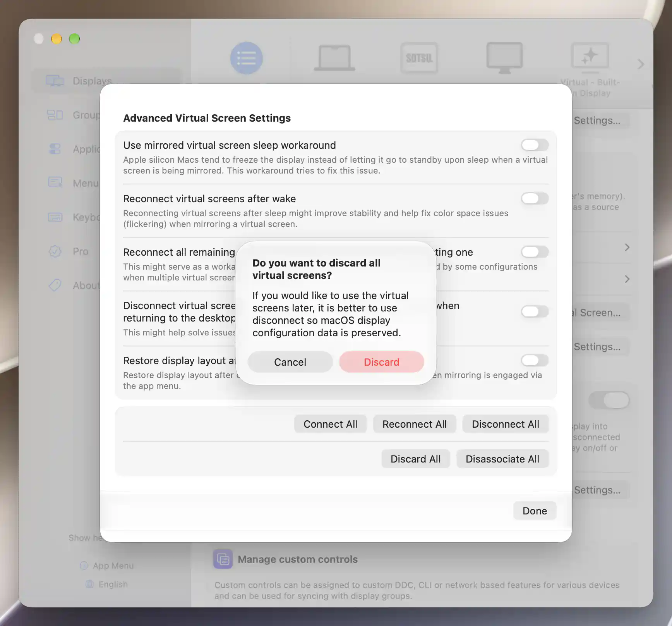The width and height of the screenshot is (672, 626).
Task: Select the SOTSU display icon in toolbar
Action: (x=419, y=58)
